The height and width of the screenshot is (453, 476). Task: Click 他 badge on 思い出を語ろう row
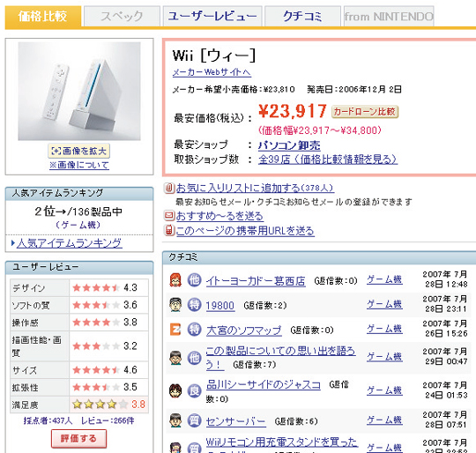pyautogui.click(x=194, y=358)
